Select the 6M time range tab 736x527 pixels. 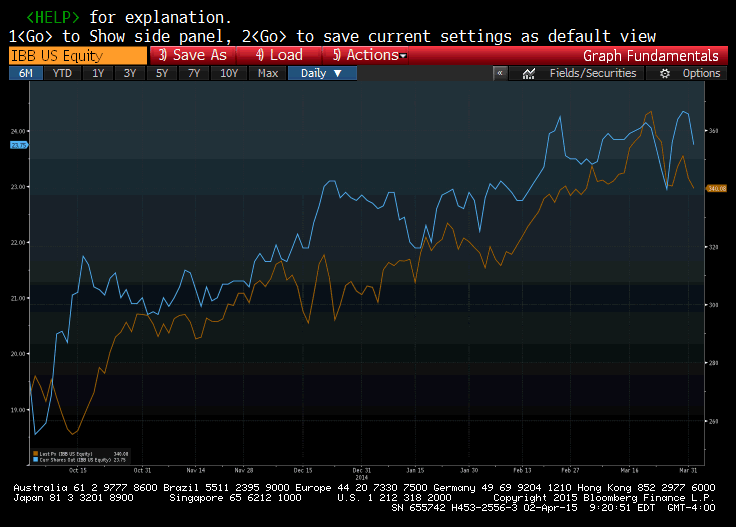click(x=26, y=73)
